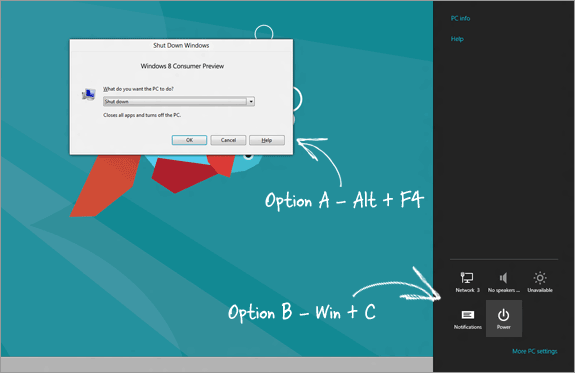This screenshot has width=575, height=373.
Task: Click the Help button in the dialog
Action: pyautogui.click(x=267, y=140)
